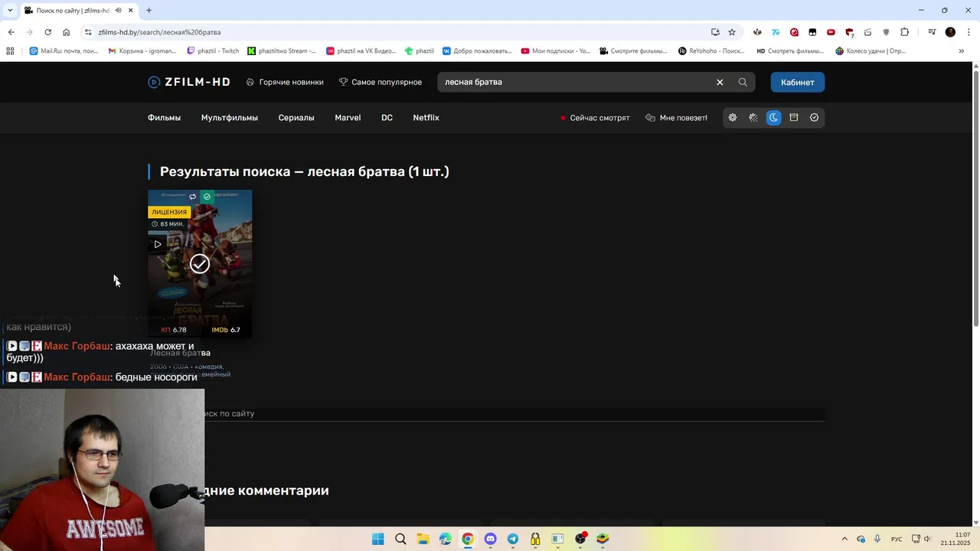
Task: Select the sun light theme icon
Action: pyautogui.click(x=733, y=118)
